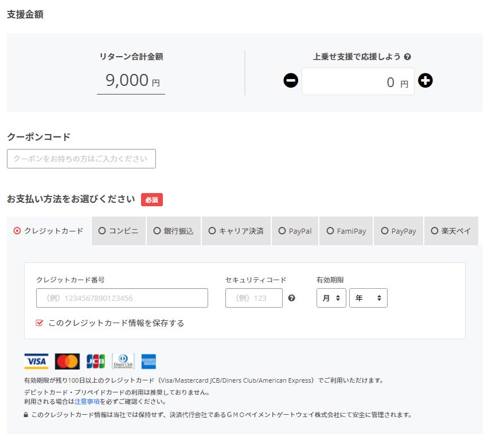Click the Diners Club logo
The height and width of the screenshot is (448, 496).
[x=123, y=361]
